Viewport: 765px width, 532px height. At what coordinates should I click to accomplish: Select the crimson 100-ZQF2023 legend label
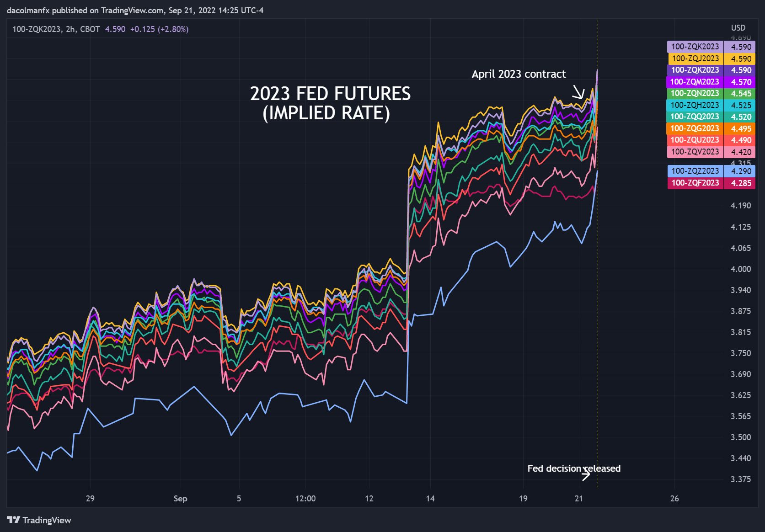point(695,183)
